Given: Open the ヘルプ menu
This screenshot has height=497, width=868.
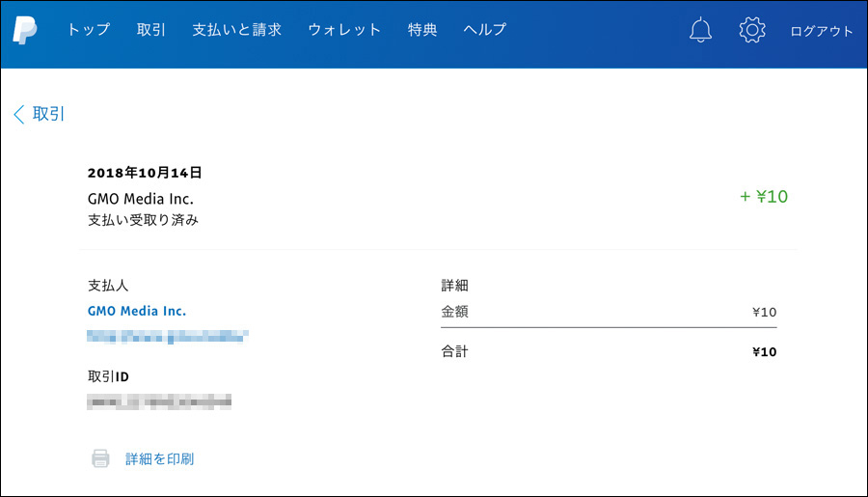Looking at the screenshot, I should click(x=484, y=30).
